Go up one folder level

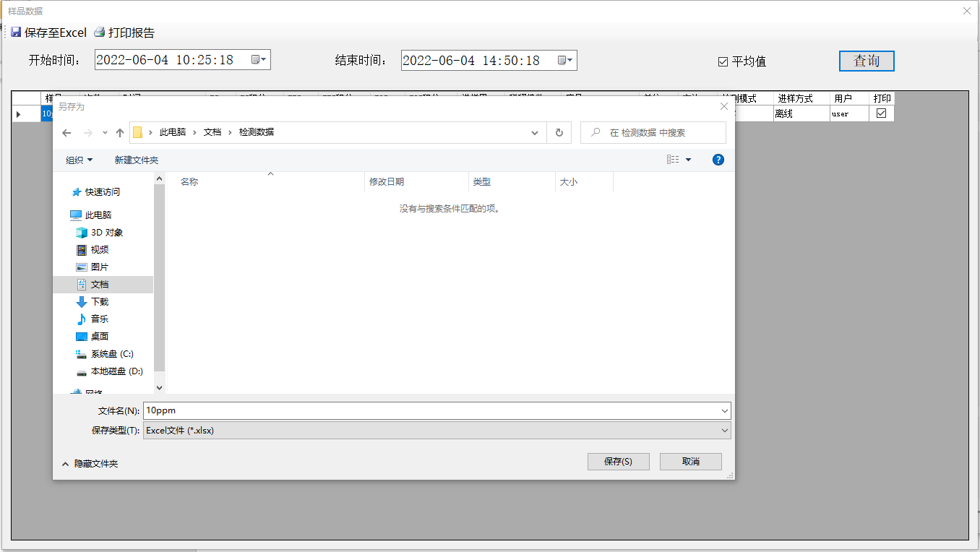(x=120, y=133)
